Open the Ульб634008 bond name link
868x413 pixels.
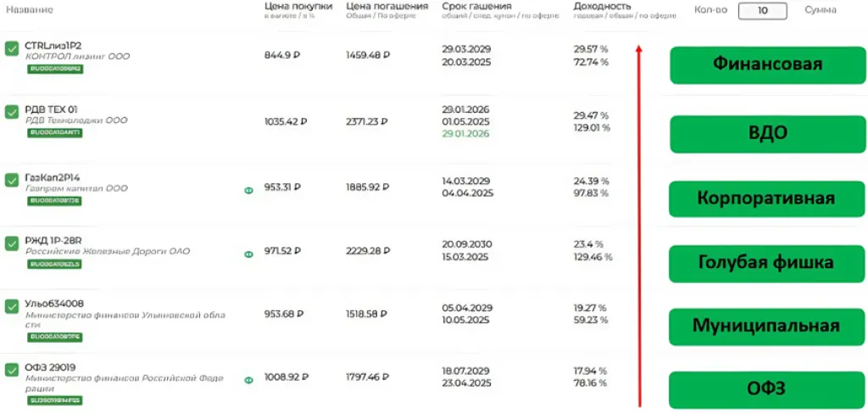click(54, 304)
